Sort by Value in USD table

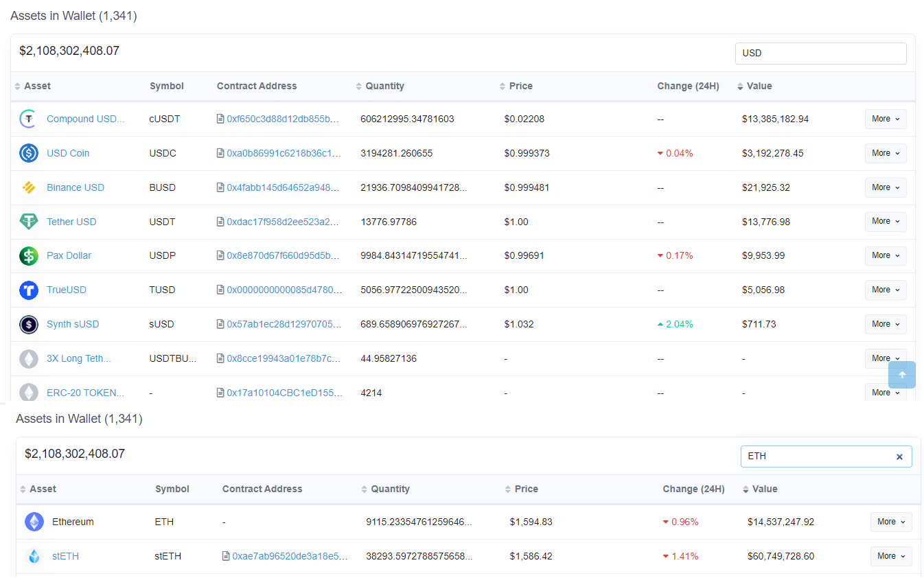point(754,86)
